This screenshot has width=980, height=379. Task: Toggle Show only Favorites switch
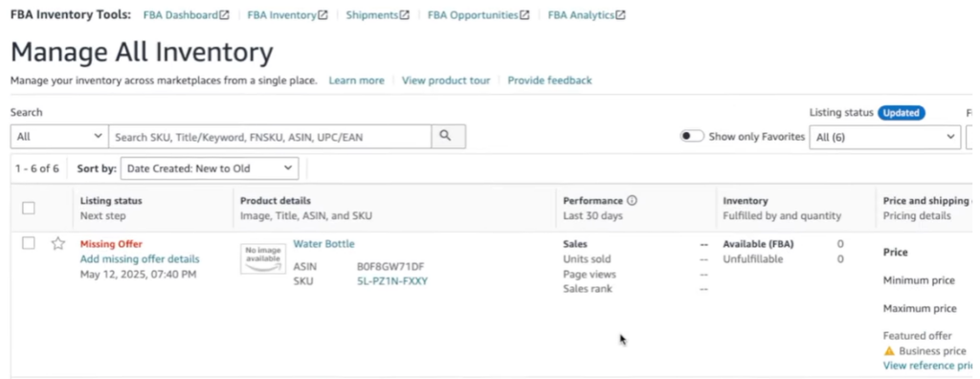[x=692, y=136]
